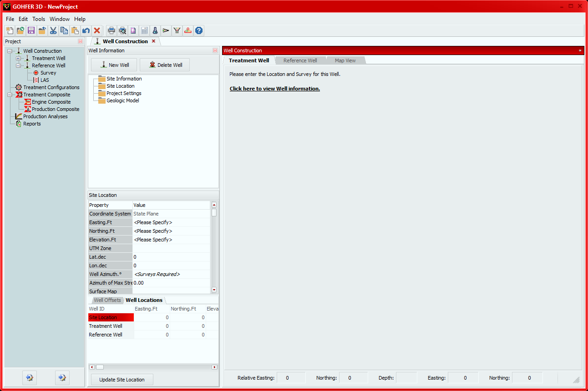
Task: Select Engine Composite in Project tree
Action: click(x=51, y=102)
